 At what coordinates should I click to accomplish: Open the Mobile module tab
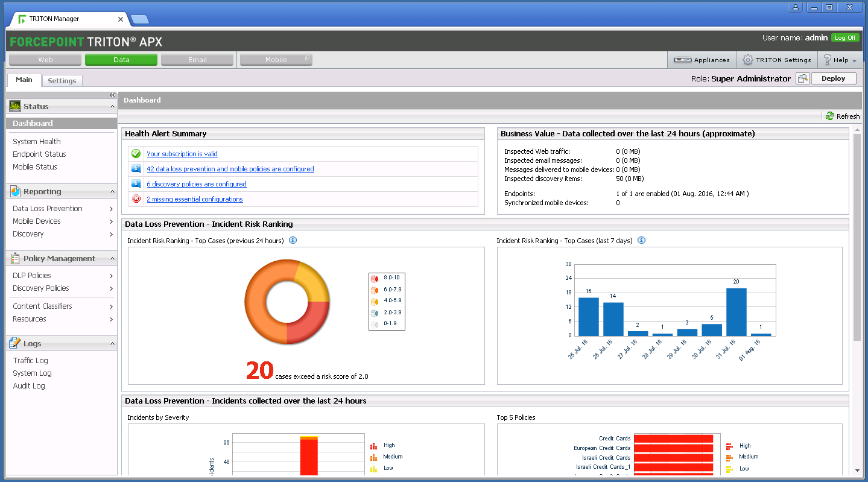point(276,60)
